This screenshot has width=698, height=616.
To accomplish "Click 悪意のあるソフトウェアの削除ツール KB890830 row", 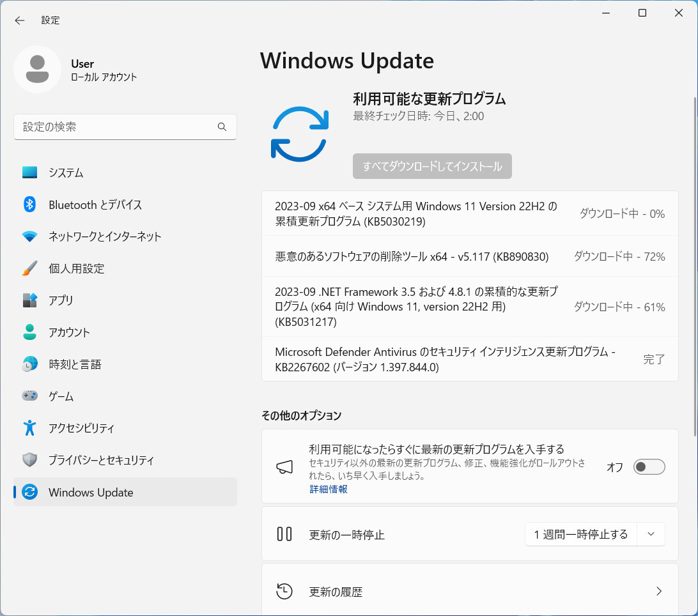I will click(470, 256).
